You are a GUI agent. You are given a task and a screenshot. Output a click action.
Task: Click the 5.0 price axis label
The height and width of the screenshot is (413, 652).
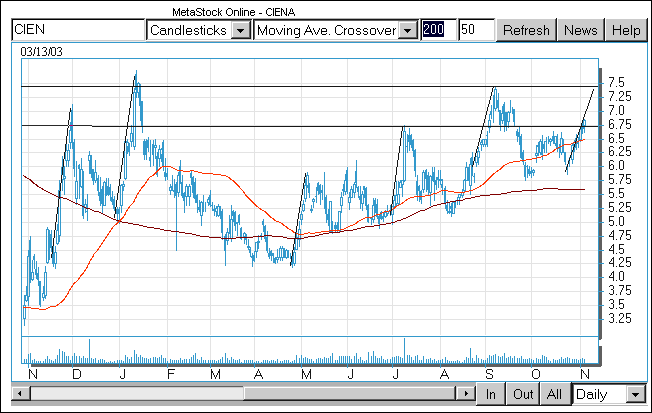click(616, 221)
